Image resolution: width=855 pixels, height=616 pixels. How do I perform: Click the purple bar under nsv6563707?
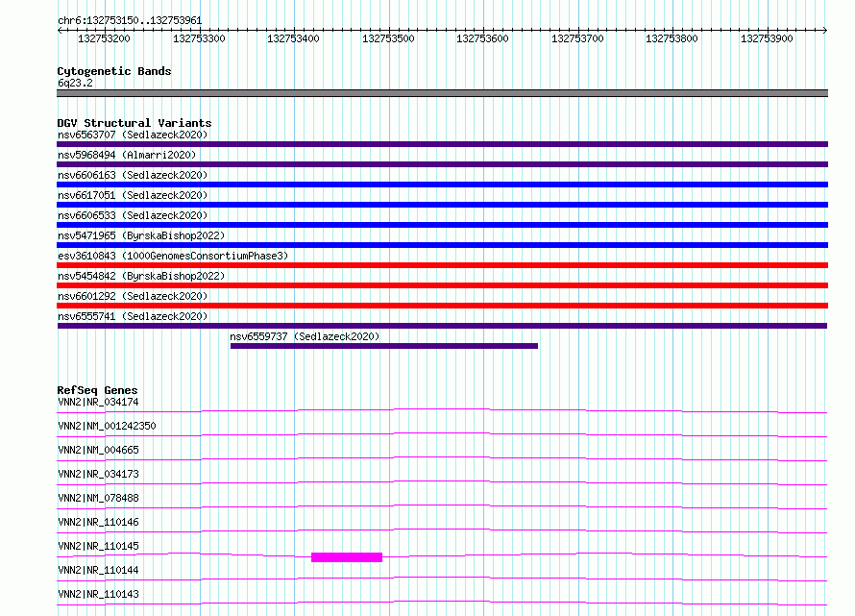pos(442,144)
